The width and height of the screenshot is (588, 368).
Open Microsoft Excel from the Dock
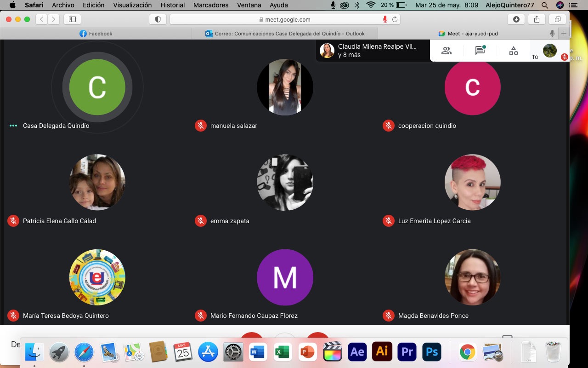[x=283, y=352]
